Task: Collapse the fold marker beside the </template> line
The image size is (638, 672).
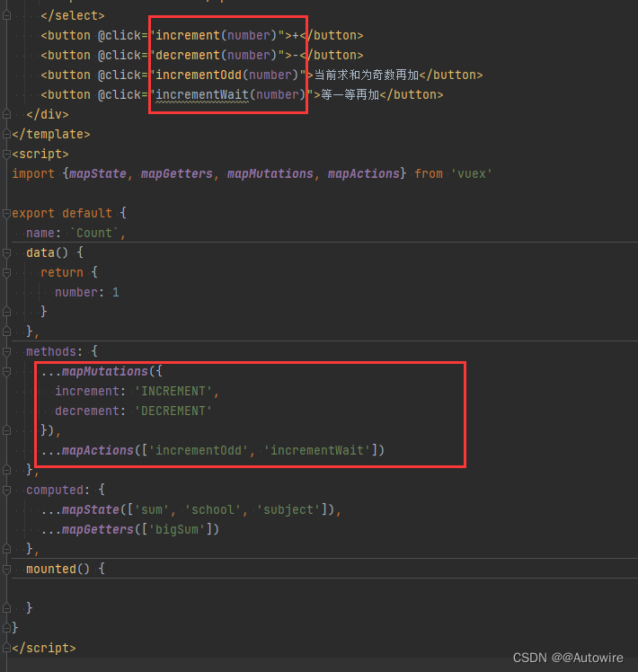Action: [6, 134]
